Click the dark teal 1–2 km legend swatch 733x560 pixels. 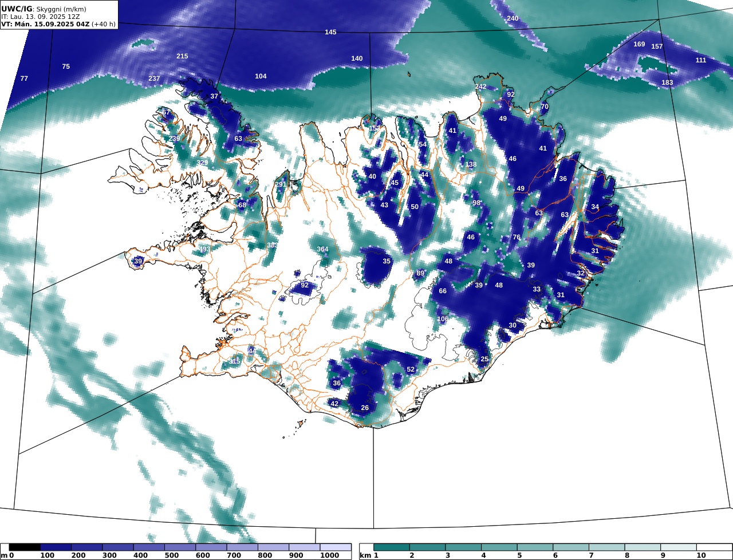point(391,548)
